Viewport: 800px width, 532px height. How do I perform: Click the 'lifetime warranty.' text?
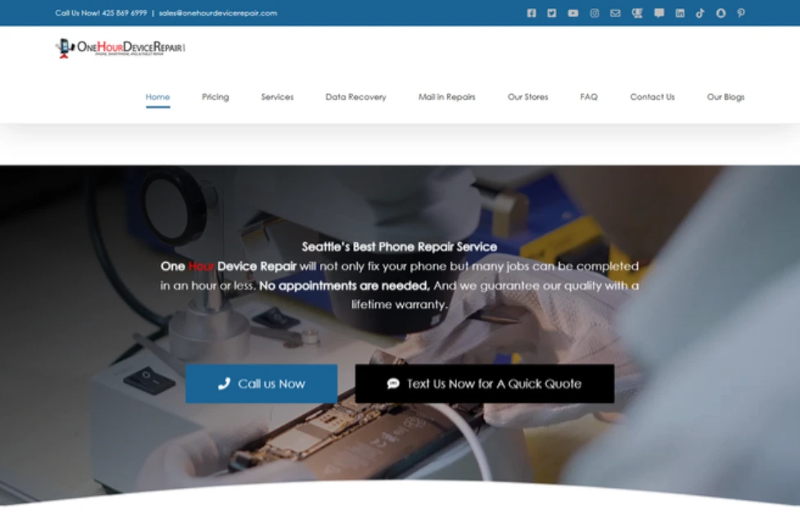click(x=400, y=304)
